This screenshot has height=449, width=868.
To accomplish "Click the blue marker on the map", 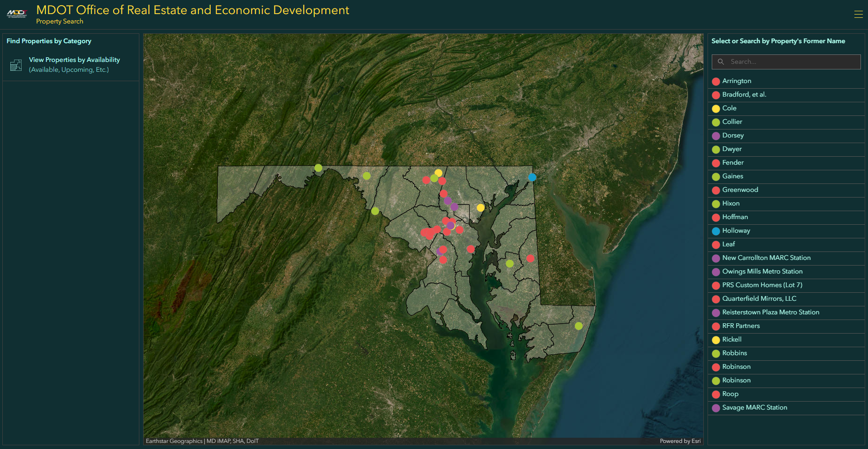I will 532,177.
